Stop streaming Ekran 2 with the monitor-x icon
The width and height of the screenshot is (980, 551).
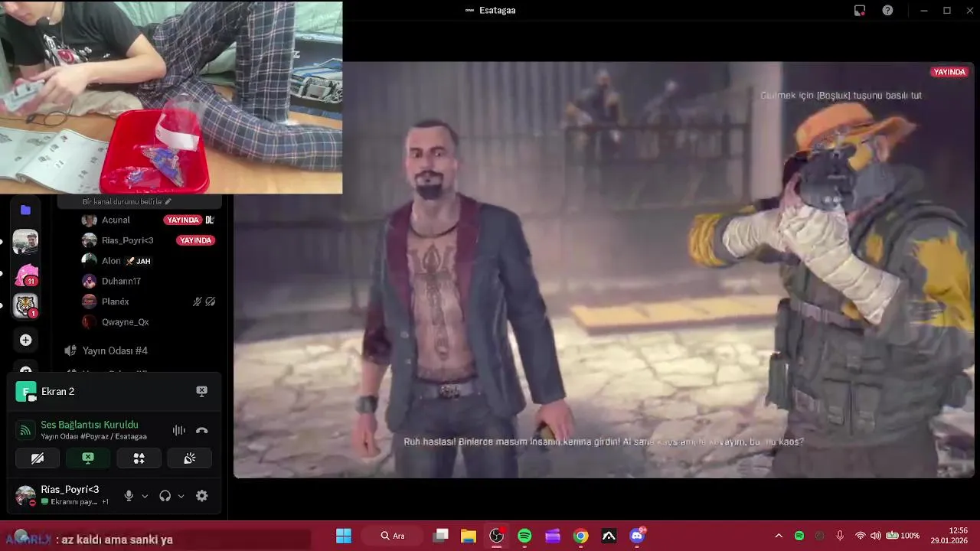coord(201,391)
